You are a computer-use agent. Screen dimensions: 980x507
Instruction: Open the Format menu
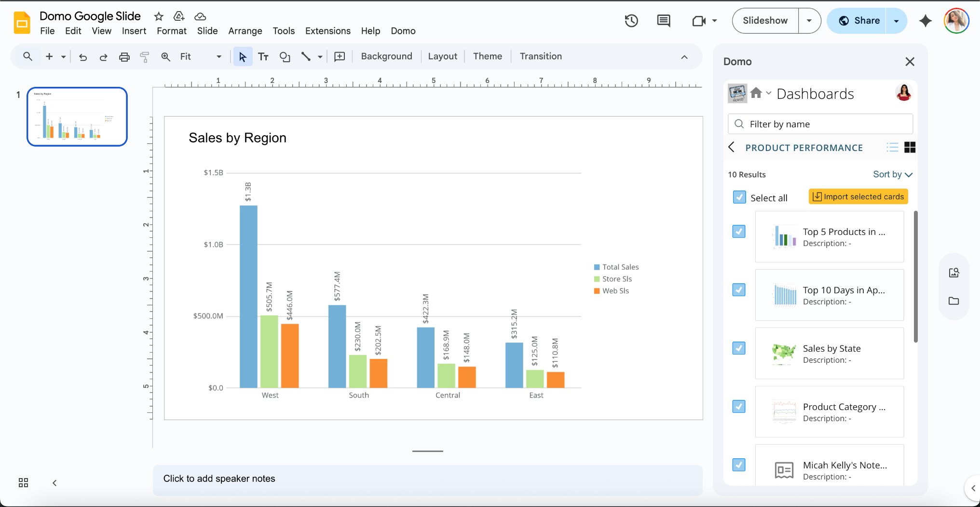click(x=172, y=31)
